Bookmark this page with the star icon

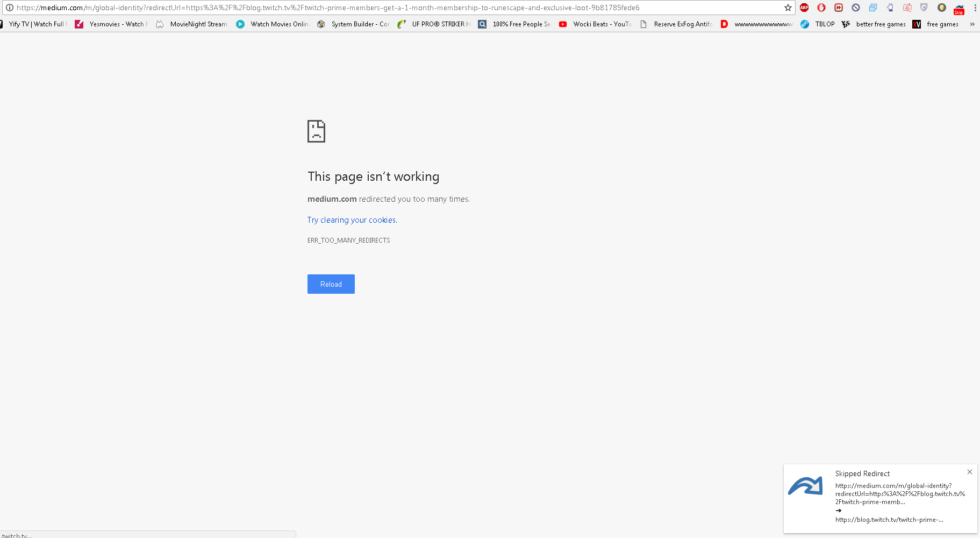click(788, 8)
